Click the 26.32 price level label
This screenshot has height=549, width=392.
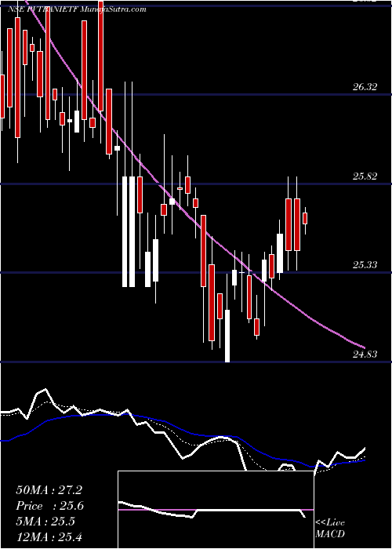click(365, 87)
